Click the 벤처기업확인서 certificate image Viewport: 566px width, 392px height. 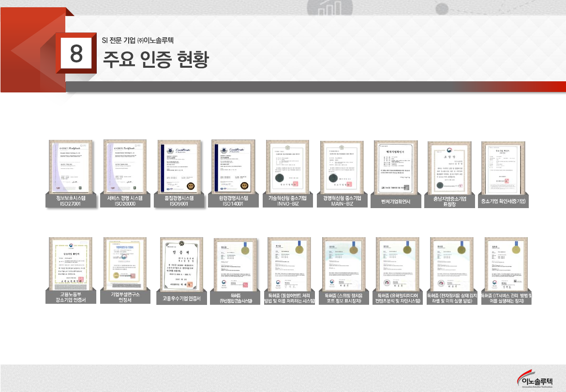(395, 167)
